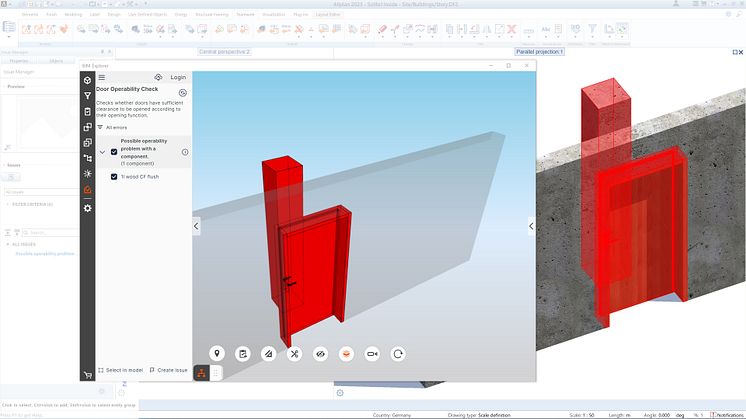The image size is (746, 419).
Task: Open the Central perspective 2 viewport tab
Action: pos(225,51)
